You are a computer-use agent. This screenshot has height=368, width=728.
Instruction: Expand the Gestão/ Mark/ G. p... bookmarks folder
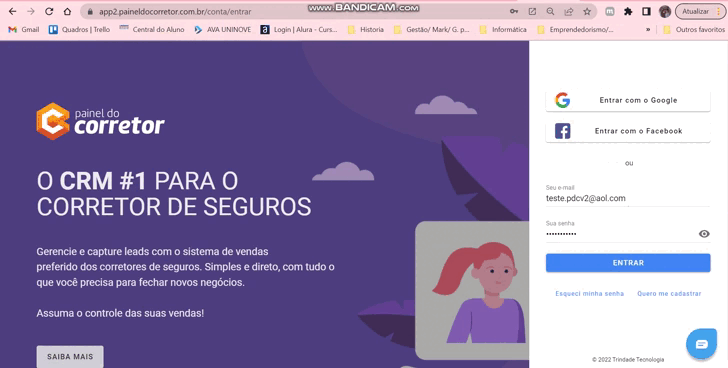tap(432, 29)
